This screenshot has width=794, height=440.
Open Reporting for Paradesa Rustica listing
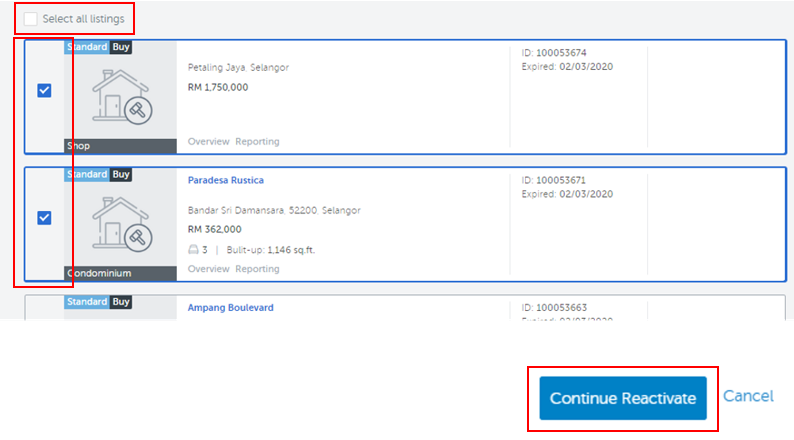pos(257,269)
